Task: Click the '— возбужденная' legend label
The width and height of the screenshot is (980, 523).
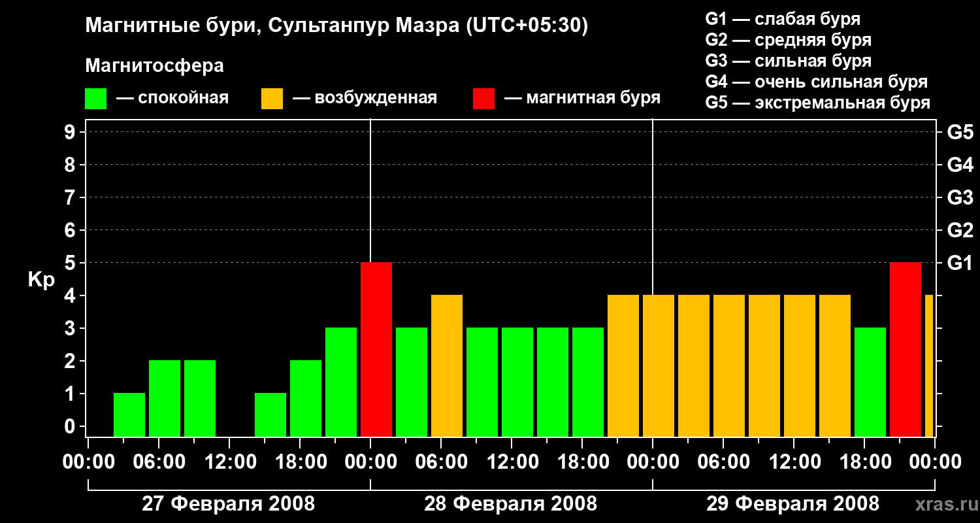Action: 365,98
